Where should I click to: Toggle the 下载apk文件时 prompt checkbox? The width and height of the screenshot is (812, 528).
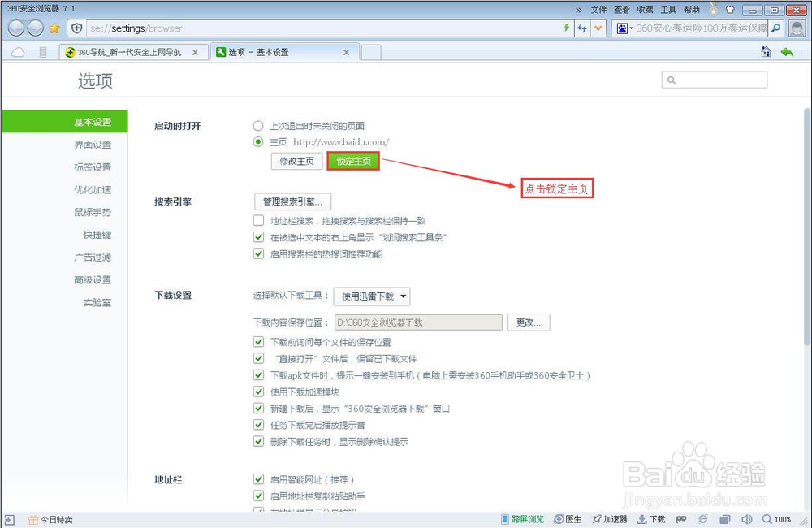tap(258, 375)
